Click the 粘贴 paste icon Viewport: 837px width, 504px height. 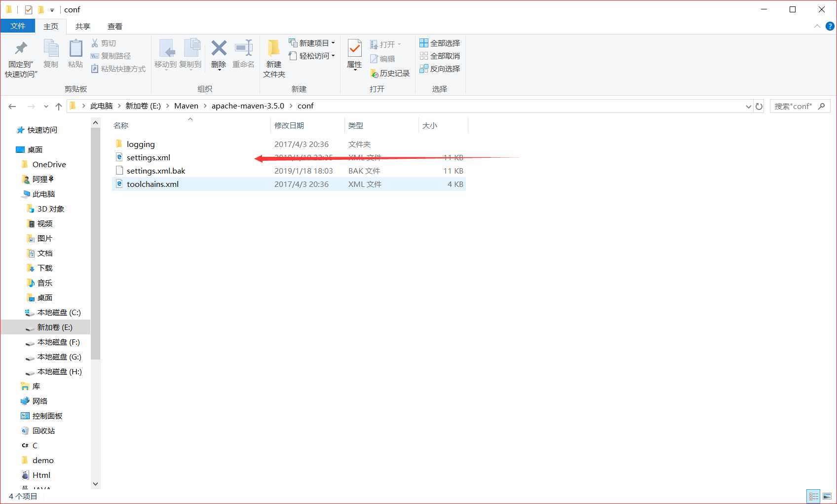[x=76, y=48]
